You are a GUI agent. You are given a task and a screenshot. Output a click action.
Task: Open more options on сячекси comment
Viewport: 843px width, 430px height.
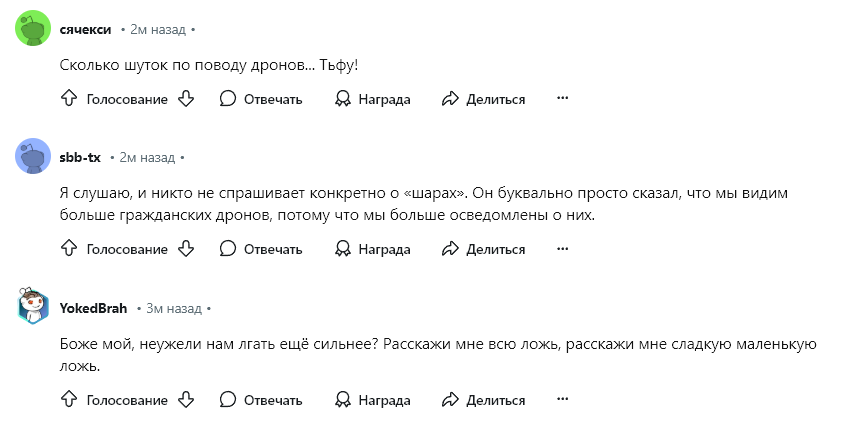click(x=562, y=98)
